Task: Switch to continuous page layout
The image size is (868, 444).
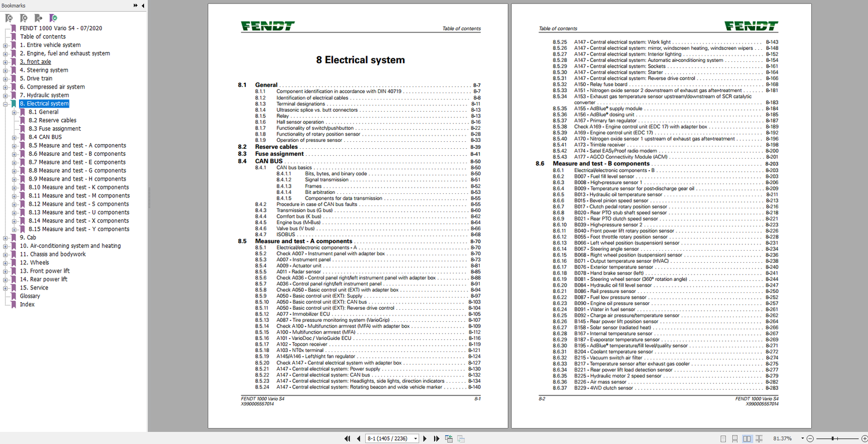Action: tap(735, 439)
